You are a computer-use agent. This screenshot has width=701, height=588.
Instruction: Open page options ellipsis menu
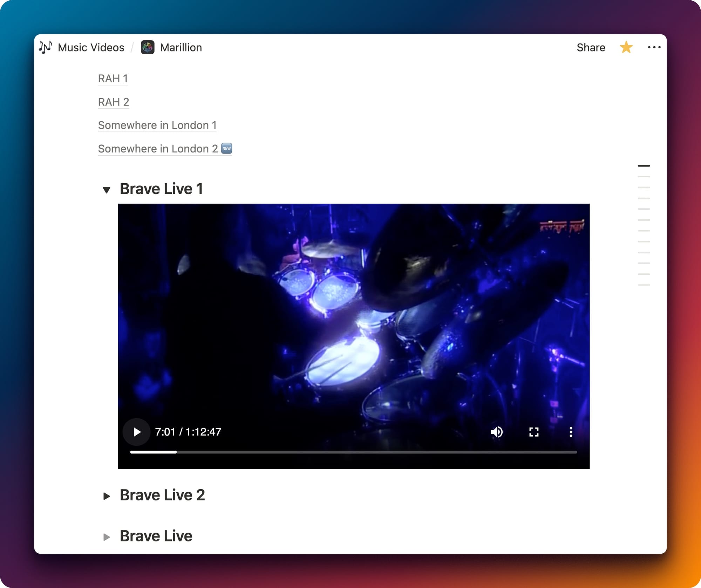(654, 47)
